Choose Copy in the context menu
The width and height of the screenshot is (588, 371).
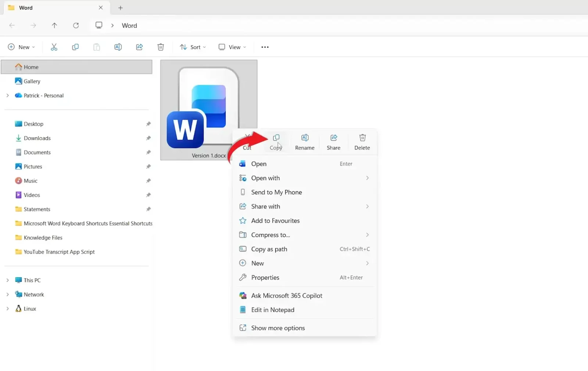point(276,142)
